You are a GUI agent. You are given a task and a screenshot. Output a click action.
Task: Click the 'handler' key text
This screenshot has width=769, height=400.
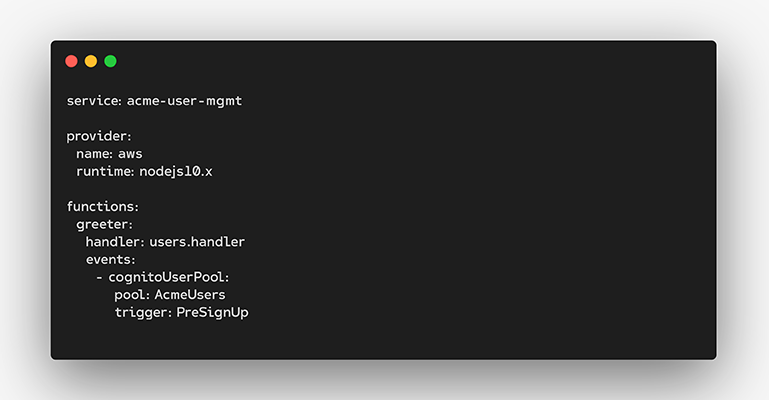(115, 242)
